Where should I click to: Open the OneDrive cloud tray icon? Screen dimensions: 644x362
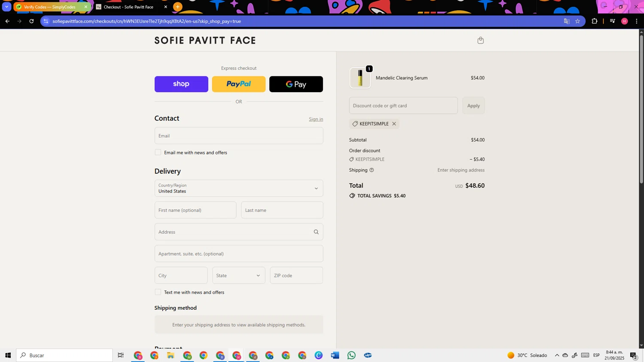pyautogui.click(x=565, y=355)
